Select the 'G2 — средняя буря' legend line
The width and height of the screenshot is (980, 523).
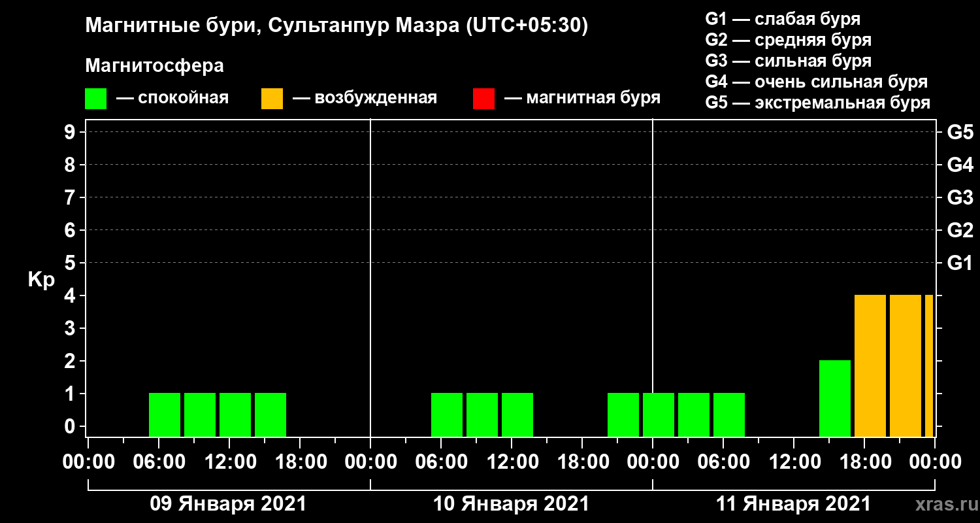[789, 40]
